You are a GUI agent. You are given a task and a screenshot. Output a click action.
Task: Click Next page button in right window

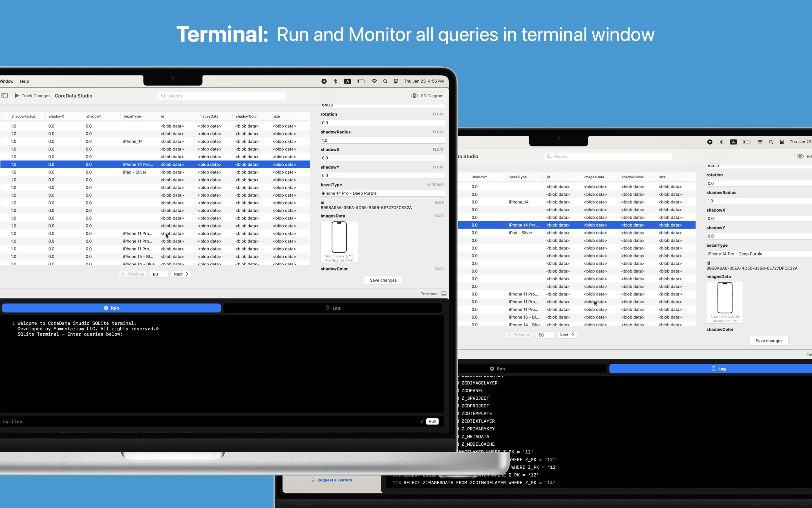(567, 335)
